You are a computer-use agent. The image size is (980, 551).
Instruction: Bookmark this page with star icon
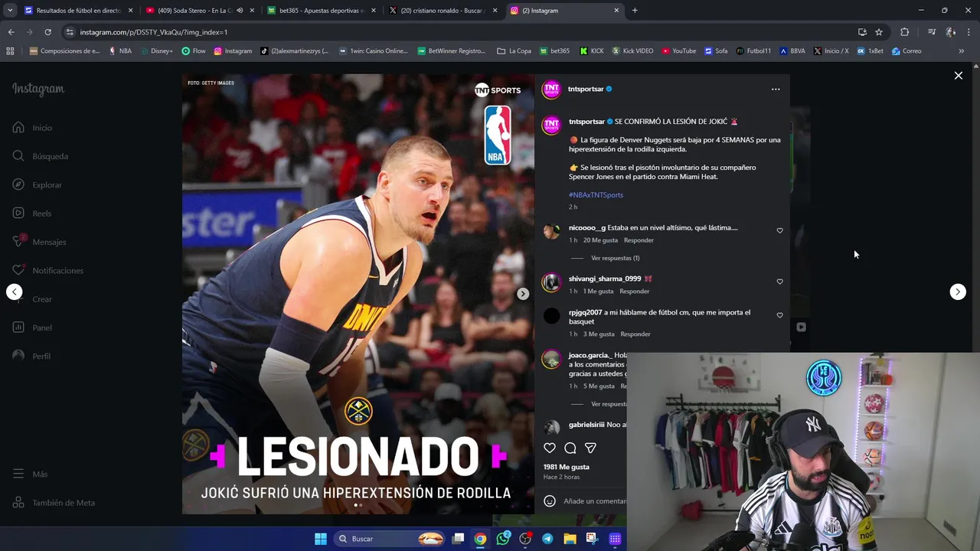pos(879,32)
